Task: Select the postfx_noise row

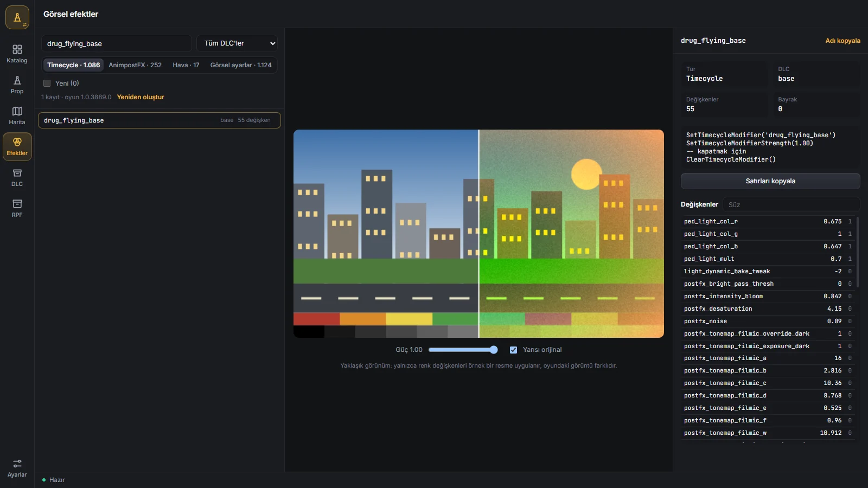Action: point(768,321)
